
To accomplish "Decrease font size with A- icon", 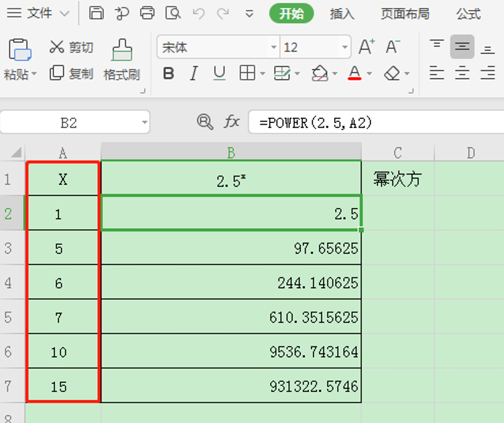I will (393, 47).
